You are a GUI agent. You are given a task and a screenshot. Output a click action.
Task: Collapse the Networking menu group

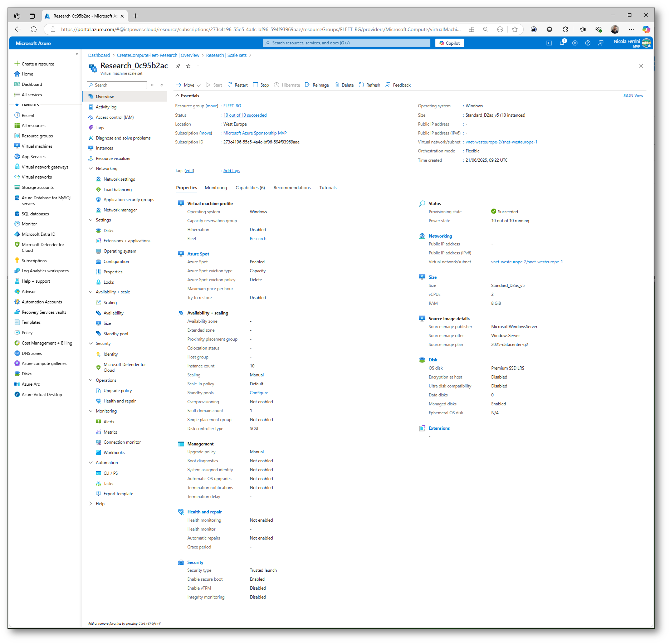tap(91, 169)
